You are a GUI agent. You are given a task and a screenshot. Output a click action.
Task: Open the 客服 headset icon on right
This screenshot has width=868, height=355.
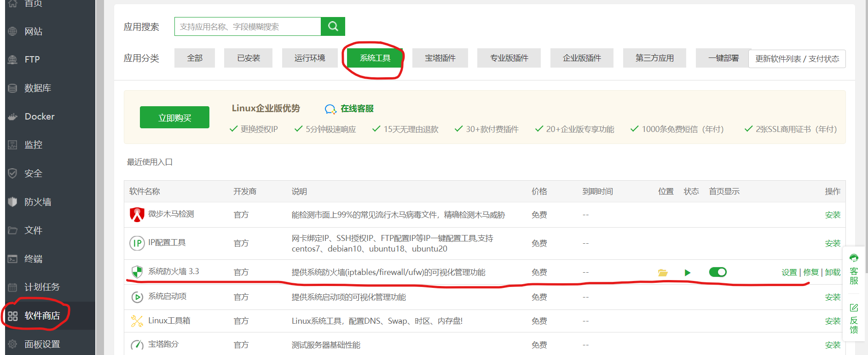pos(854,258)
